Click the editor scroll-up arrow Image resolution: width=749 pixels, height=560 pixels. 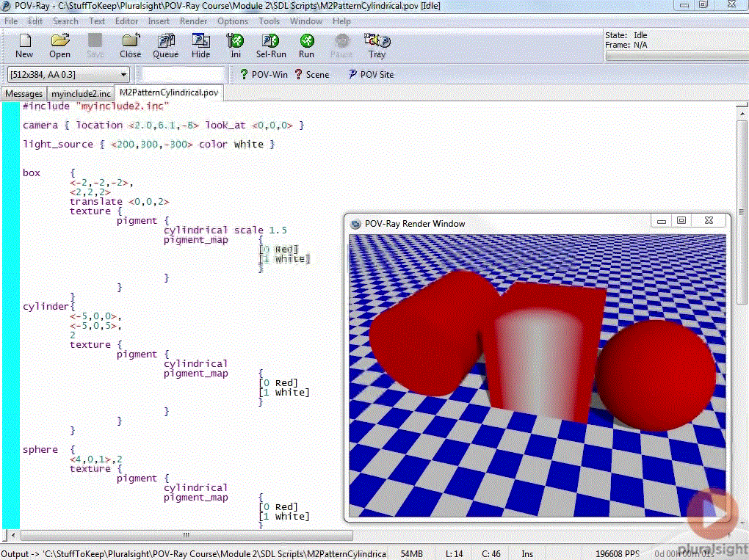(742, 114)
